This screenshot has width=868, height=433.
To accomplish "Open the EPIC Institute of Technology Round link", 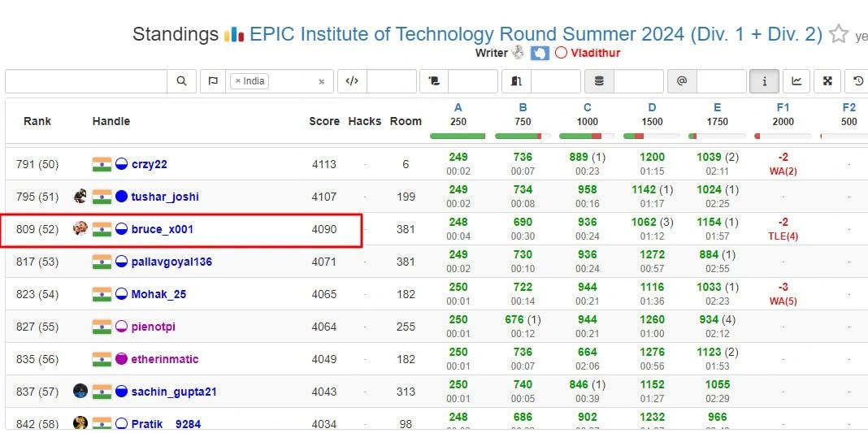I will [536, 34].
